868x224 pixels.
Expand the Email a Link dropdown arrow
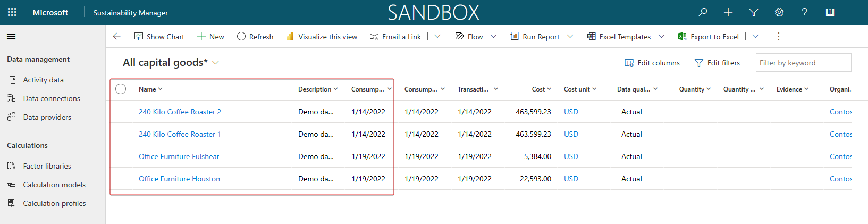(437, 36)
